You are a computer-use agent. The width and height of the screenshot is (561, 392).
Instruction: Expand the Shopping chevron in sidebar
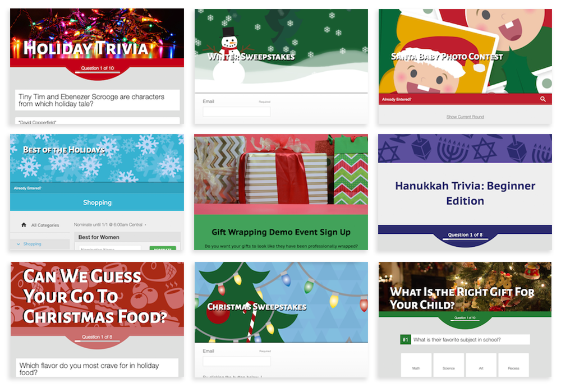click(x=19, y=244)
